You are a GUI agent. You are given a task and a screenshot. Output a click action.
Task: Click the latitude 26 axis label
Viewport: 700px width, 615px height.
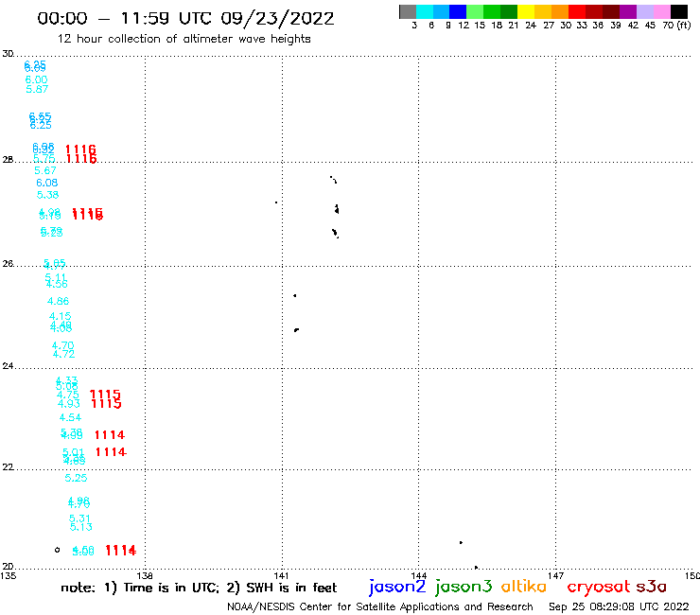[8, 264]
